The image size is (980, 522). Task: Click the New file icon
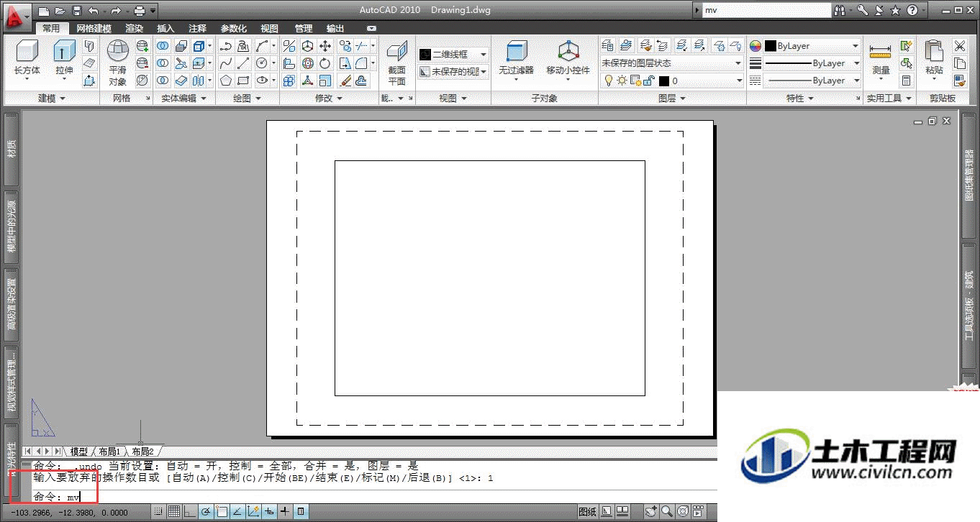pos(45,11)
